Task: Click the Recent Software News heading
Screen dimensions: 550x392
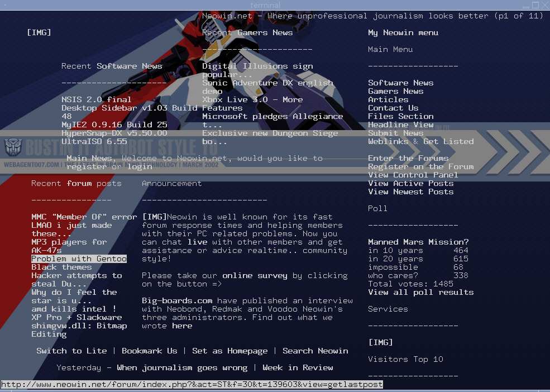Action: [x=112, y=66]
